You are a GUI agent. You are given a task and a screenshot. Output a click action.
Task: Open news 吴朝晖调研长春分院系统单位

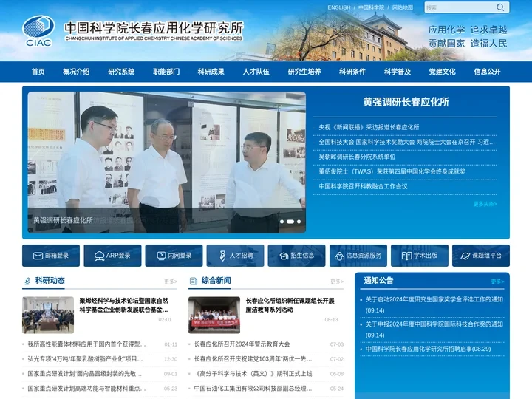point(357,157)
